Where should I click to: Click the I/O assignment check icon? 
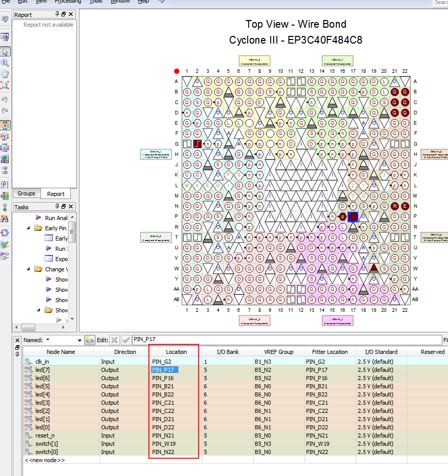tap(5, 244)
